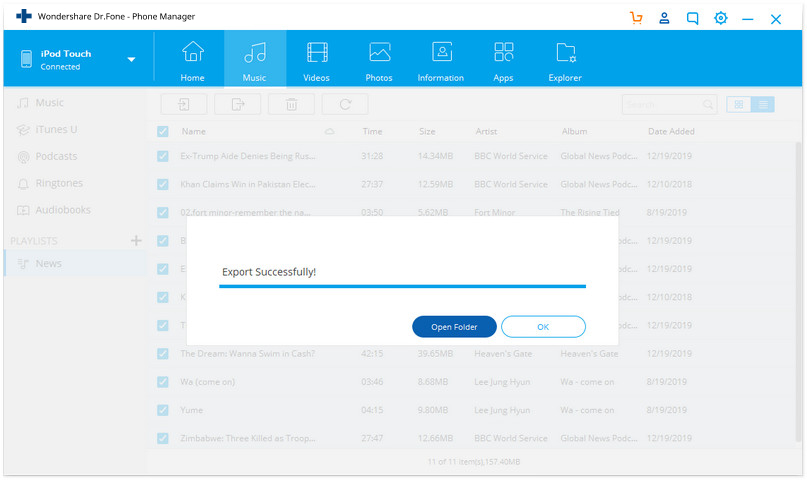807x480 pixels.
Task: Expand the iPod Touch device dropdown
Action: coord(131,59)
